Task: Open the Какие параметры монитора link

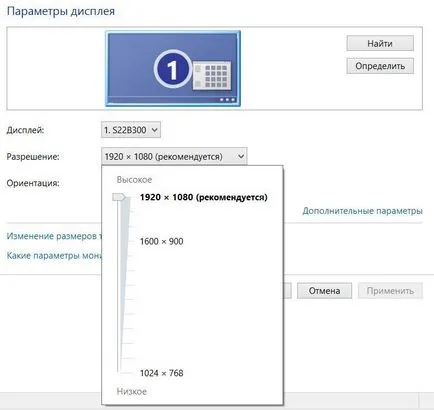Action: point(54,256)
